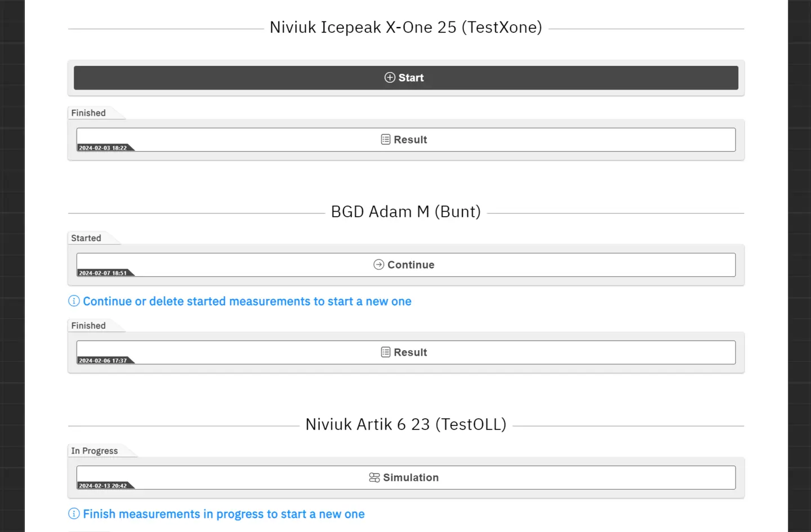Click info icon beside 'Finish measurements' notice

(x=74, y=514)
